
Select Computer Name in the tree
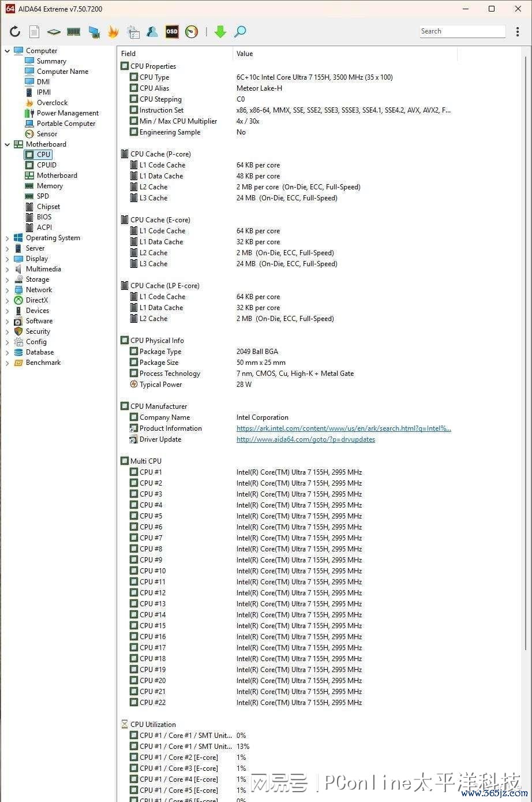tap(62, 72)
